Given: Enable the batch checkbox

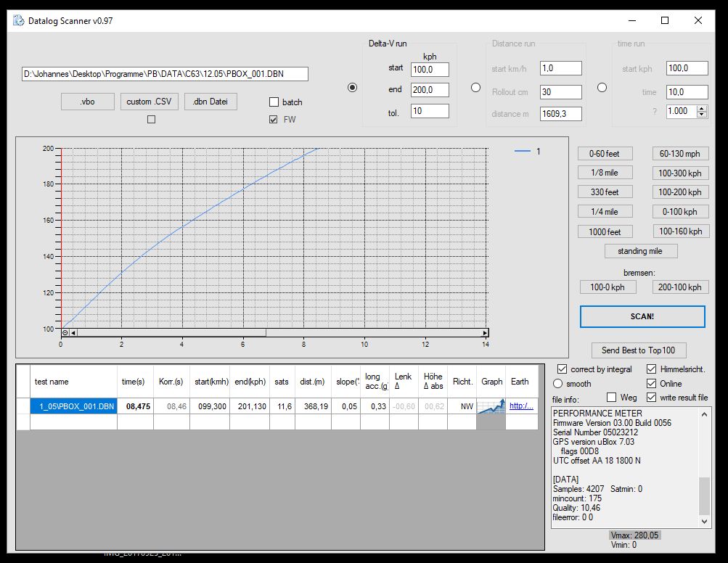Looking at the screenshot, I should [x=274, y=102].
